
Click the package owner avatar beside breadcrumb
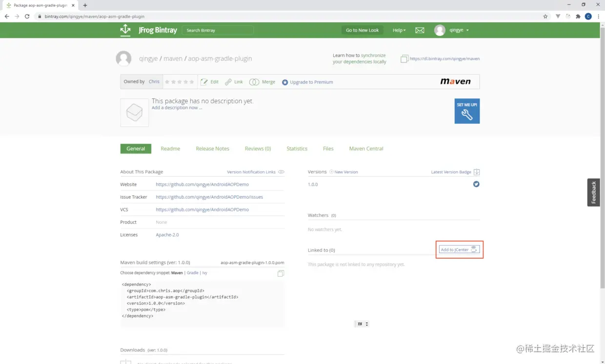(123, 58)
